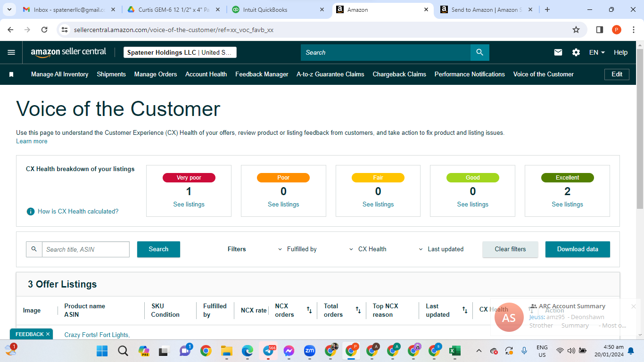
Task: Open Help in the header
Action: (620, 52)
